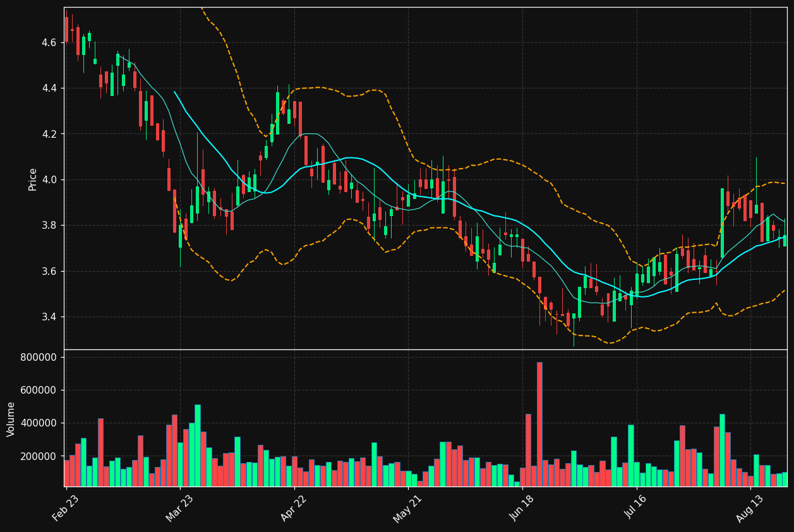Click the 4.0 price axis value
This screenshot has height=532, width=794.
[49, 180]
